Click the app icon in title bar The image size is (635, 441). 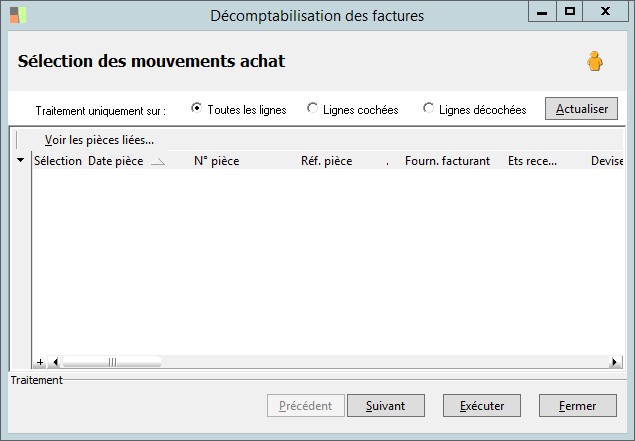(18, 15)
